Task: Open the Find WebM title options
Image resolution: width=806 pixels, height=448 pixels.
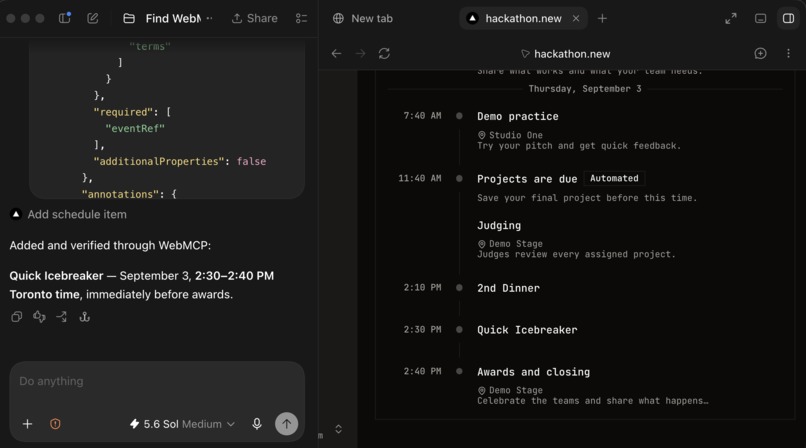Action: [x=209, y=18]
